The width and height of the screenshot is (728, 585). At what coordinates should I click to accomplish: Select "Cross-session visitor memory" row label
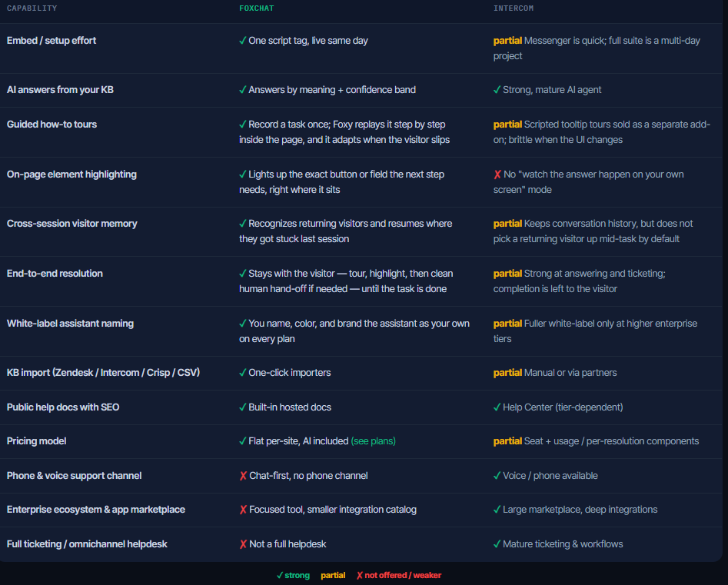click(72, 224)
